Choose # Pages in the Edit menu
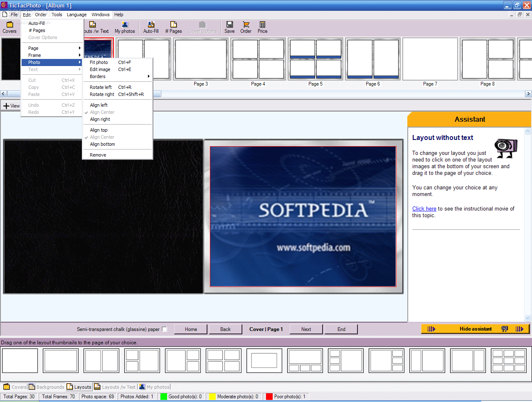The height and width of the screenshot is (402, 532). point(52,30)
